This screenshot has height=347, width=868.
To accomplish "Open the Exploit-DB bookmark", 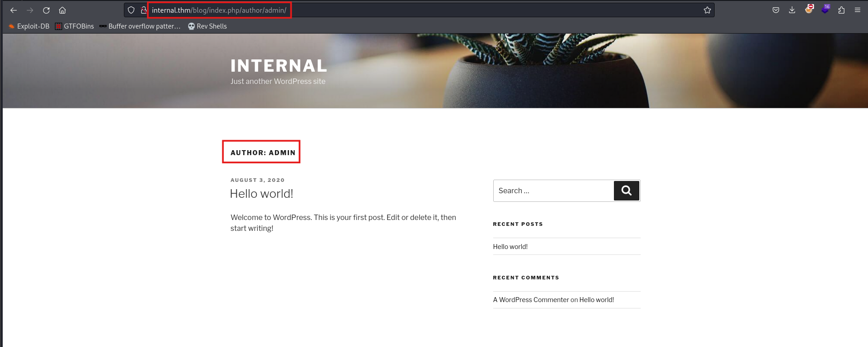I will pyautogui.click(x=29, y=26).
